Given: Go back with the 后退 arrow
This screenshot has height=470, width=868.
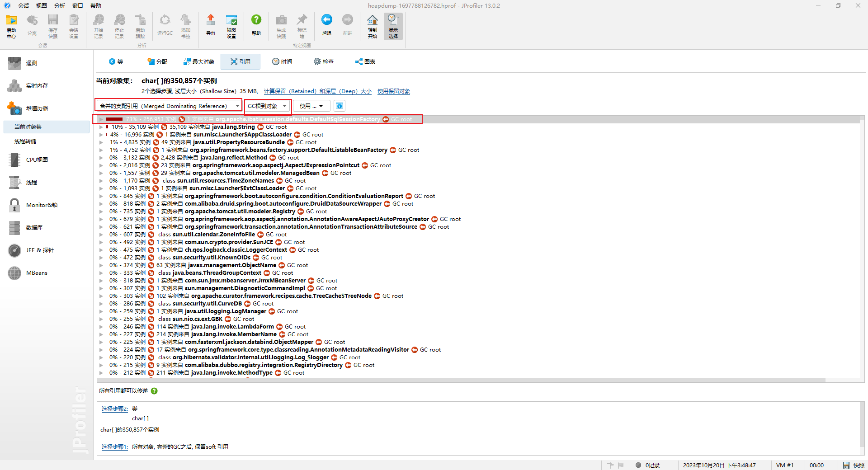Looking at the screenshot, I should (327, 25).
